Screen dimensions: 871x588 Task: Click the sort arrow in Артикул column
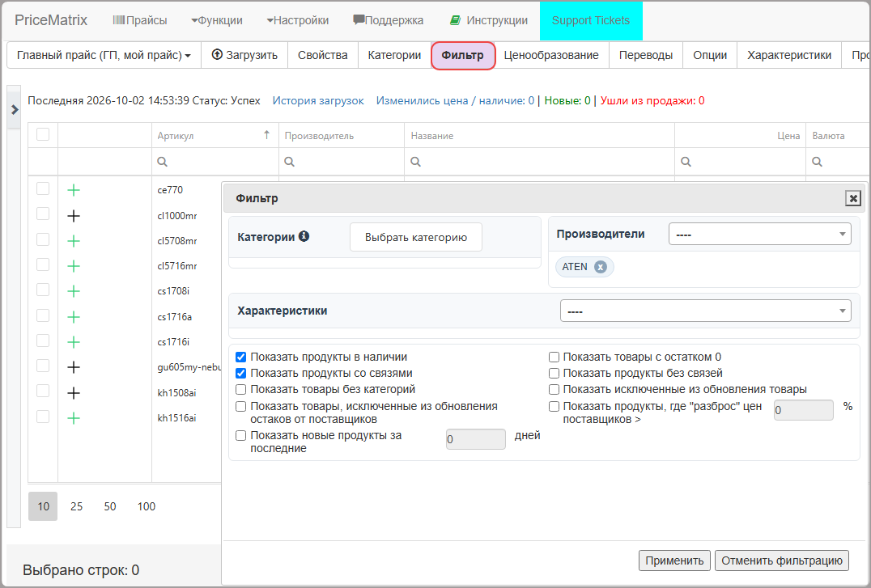coord(266,135)
